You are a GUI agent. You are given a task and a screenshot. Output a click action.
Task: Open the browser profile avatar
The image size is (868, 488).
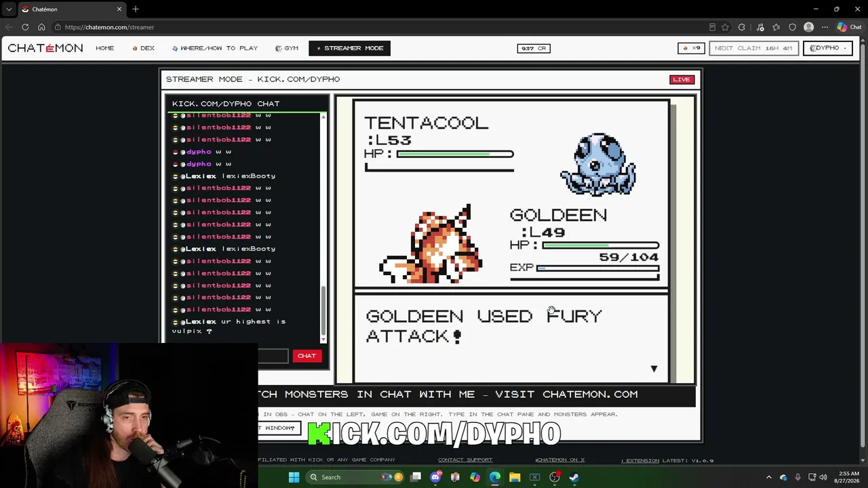point(808,27)
